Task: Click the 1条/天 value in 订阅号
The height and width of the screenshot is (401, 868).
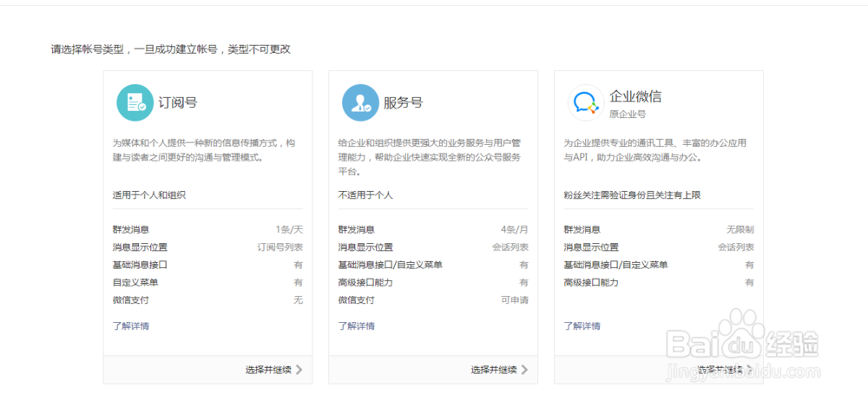Action: pos(289,229)
